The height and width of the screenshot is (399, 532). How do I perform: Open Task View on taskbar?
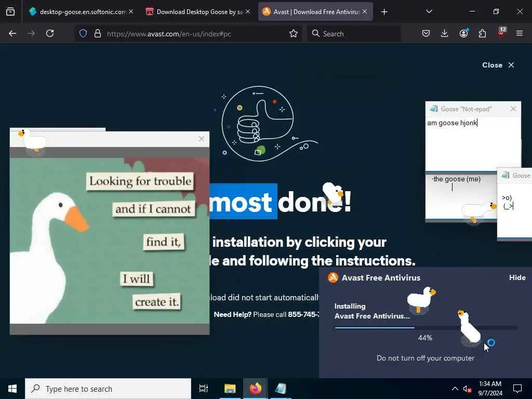pos(204,389)
